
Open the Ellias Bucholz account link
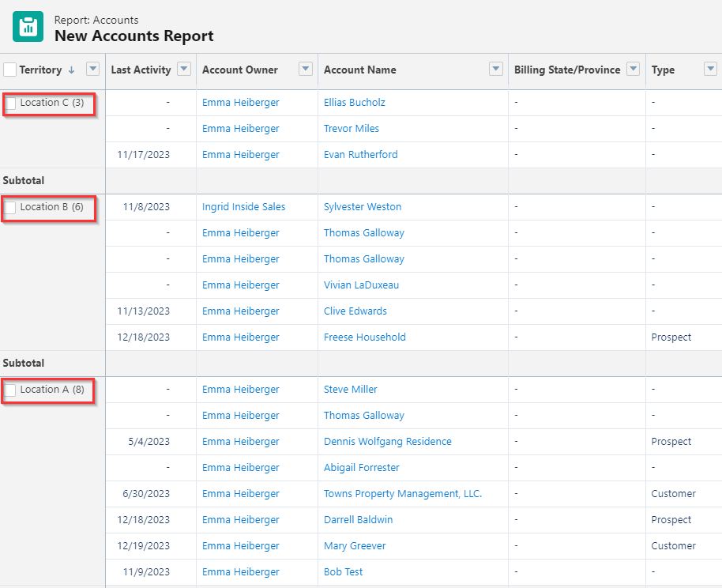tap(355, 102)
